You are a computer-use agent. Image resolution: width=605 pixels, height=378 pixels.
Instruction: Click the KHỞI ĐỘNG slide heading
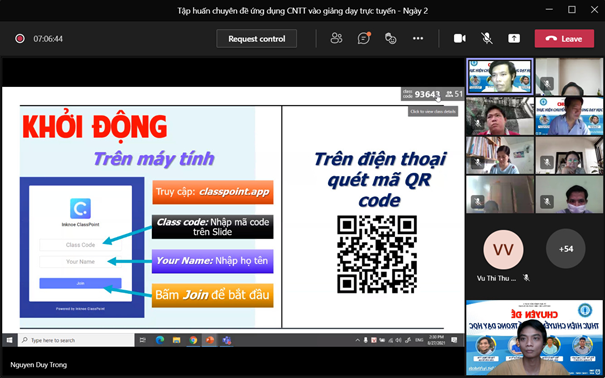point(95,127)
